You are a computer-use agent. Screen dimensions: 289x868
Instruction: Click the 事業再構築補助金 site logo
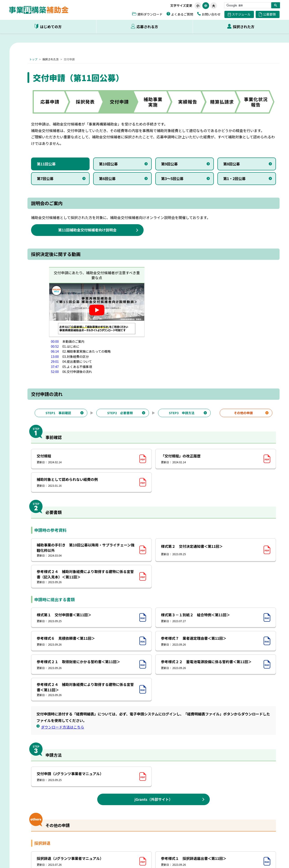(39, 10)
